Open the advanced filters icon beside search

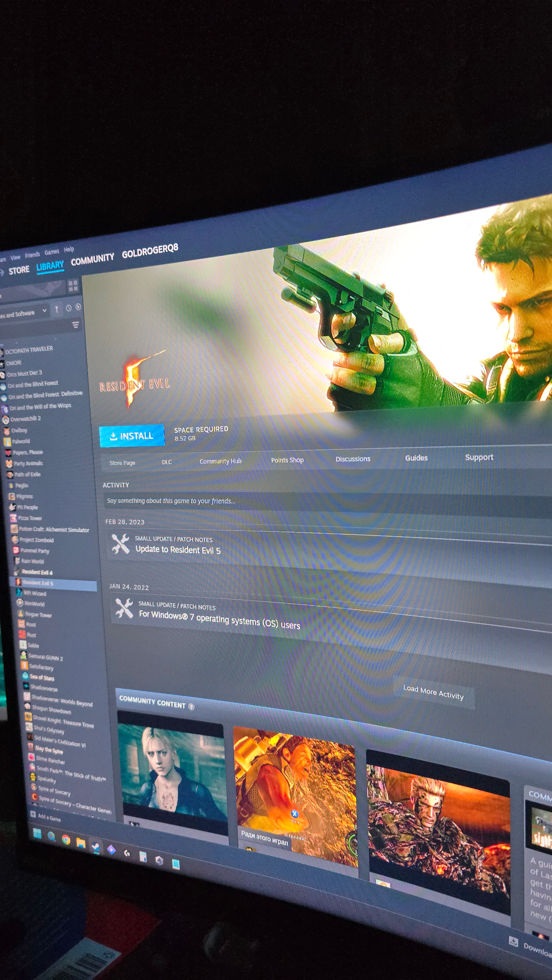(75, 325)
